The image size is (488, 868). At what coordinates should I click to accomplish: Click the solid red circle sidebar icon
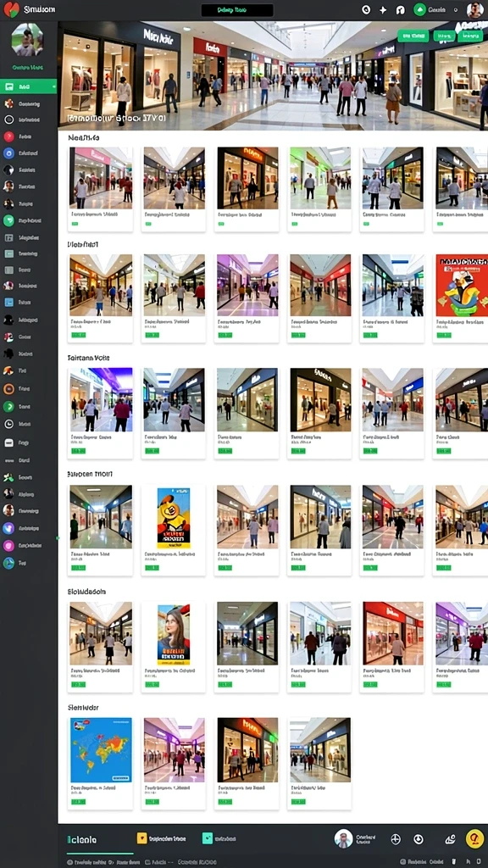(8, 136)
